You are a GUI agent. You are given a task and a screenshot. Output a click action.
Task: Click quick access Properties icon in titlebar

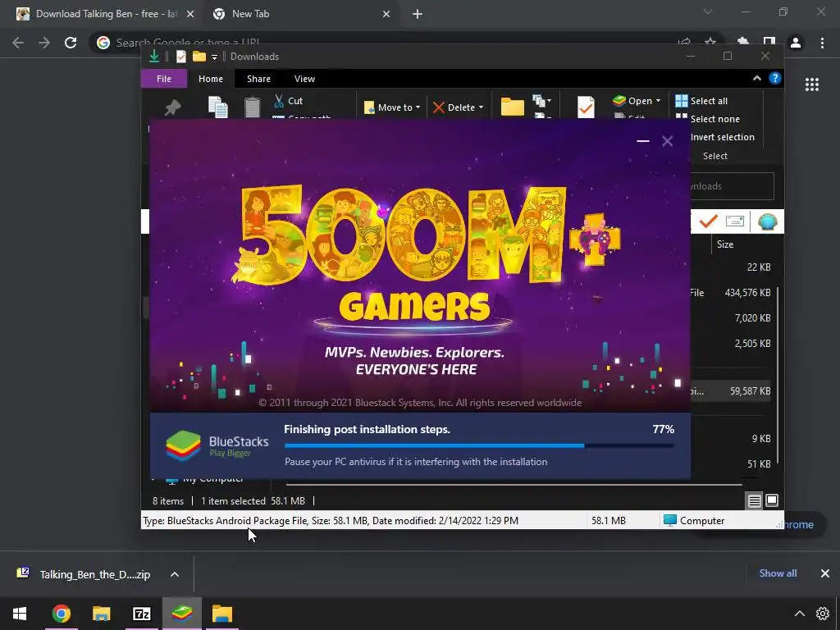[181, 57]
